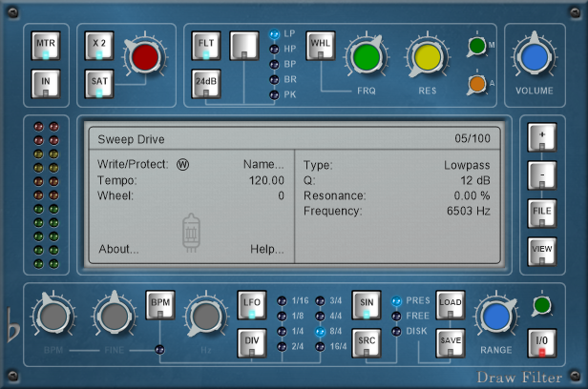Select the PK filter mode LED
The height and width of the screenshot is (389, 588).
pos(275,95)
